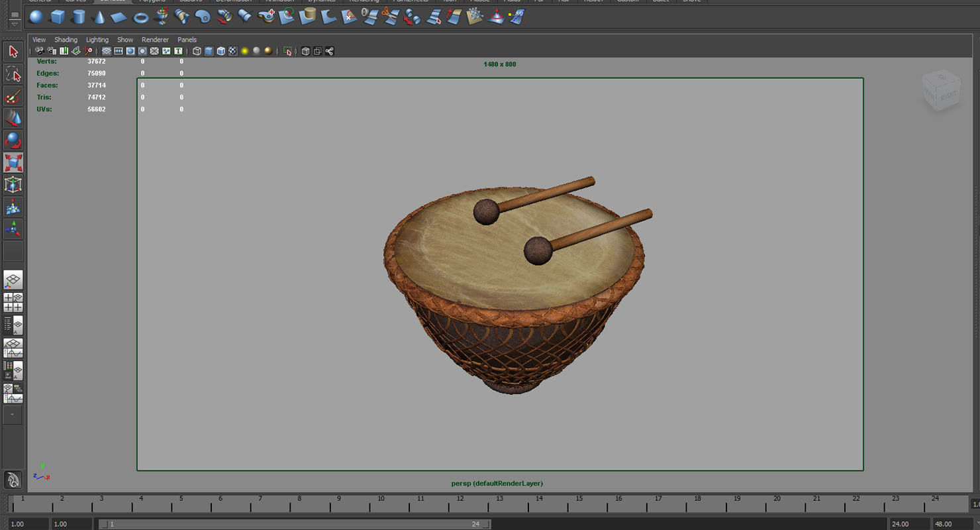Click the Intersect Surfaces shelf icon
This screenshot has height=530, width=980.
pos(308,17)
